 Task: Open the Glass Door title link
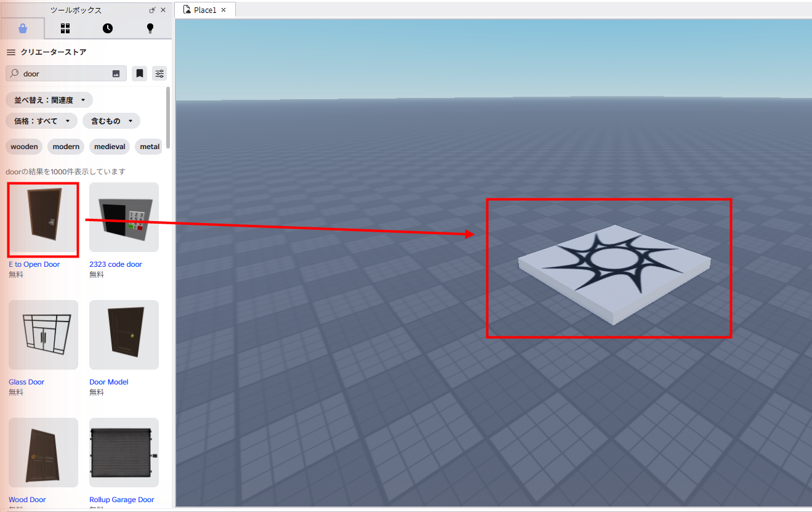click(x=26, y=382)
